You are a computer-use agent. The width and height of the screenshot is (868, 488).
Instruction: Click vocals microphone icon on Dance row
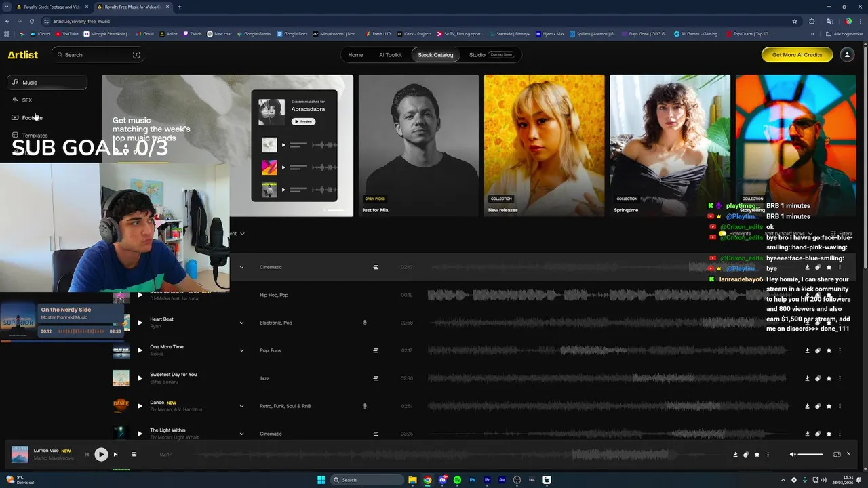pyautogui.click(x=365, y=406)
